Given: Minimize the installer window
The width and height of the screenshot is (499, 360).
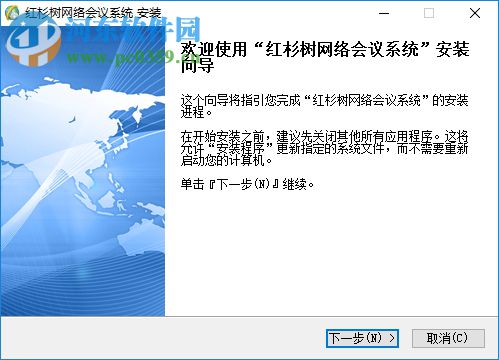Looking at the screenshot, I should tap(384, 13).
